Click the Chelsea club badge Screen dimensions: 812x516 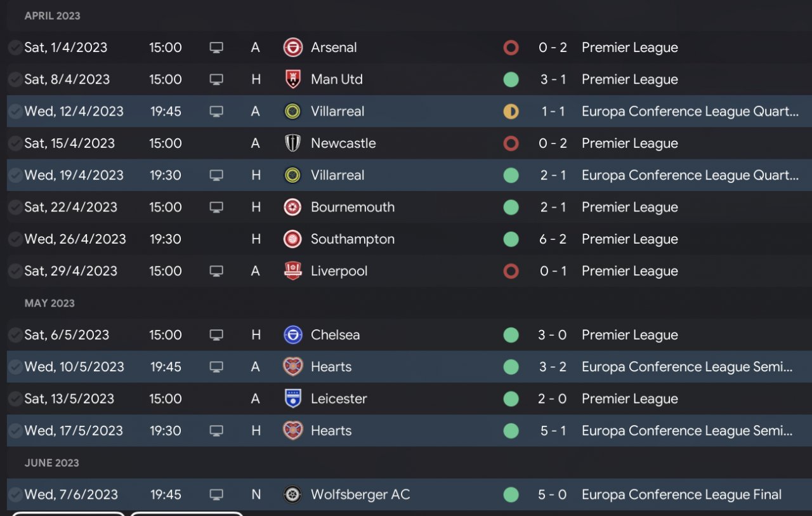pos(292,335)
